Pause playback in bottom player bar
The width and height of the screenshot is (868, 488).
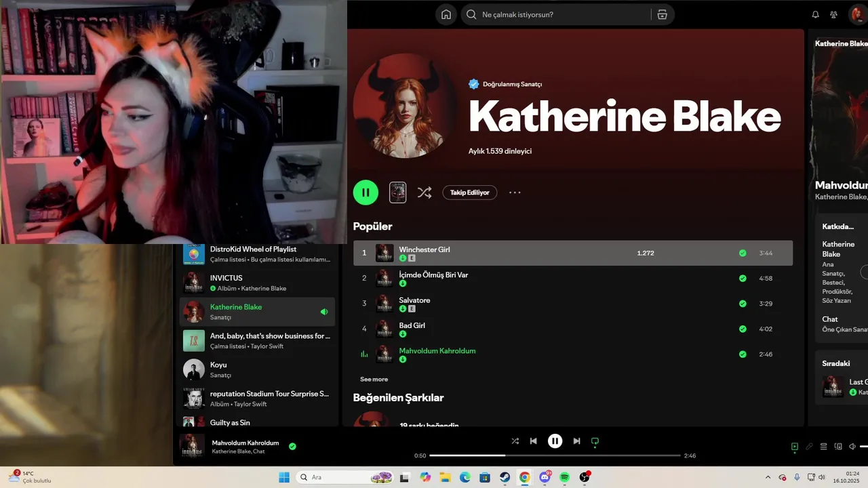coord(555,441)
